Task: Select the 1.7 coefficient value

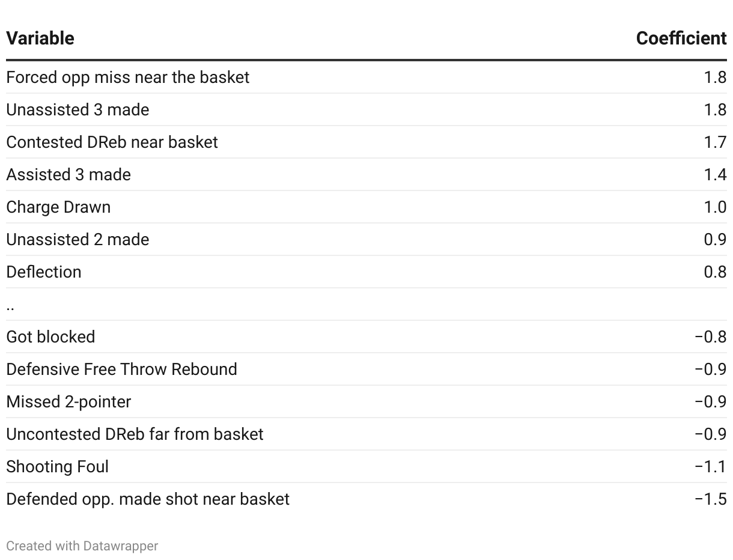Action: [x=715, y=142]
